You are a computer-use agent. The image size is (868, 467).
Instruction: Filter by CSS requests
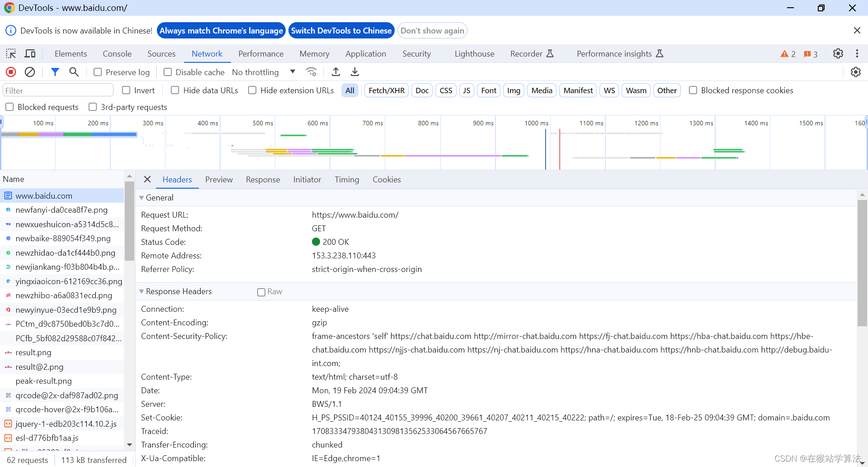(x=446, y=91)
